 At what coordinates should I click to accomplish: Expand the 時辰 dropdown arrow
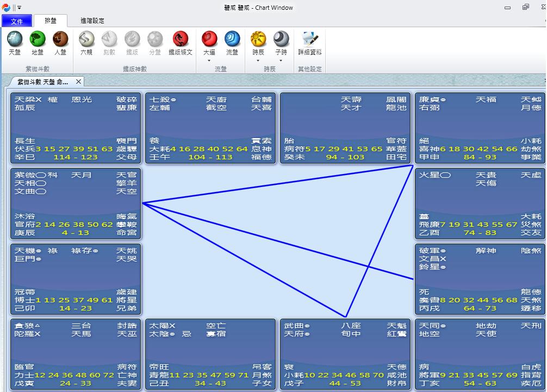pyautogui.click(x=258, y=60)
